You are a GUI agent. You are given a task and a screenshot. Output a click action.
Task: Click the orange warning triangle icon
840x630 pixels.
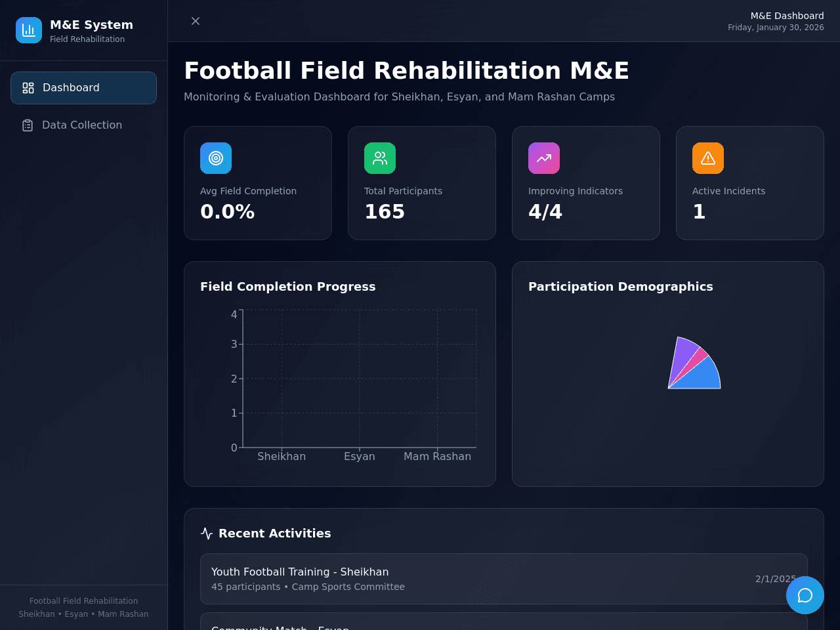point(708,158)
